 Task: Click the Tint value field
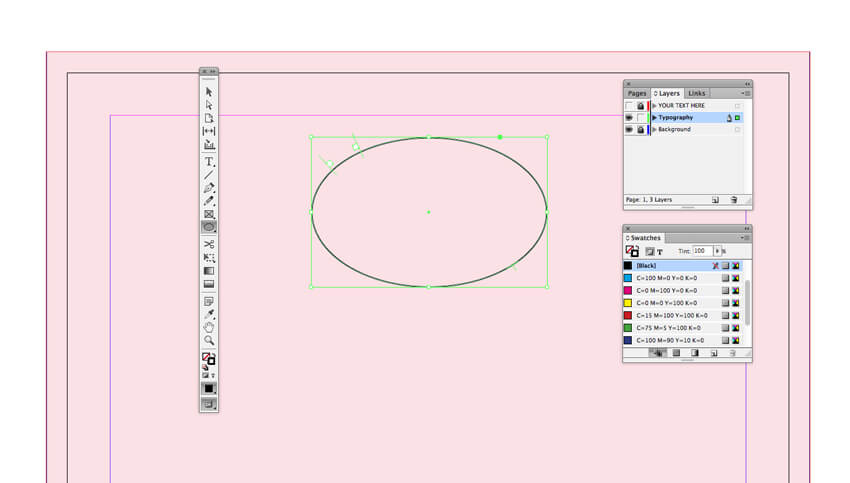click(x=703, y=251)
